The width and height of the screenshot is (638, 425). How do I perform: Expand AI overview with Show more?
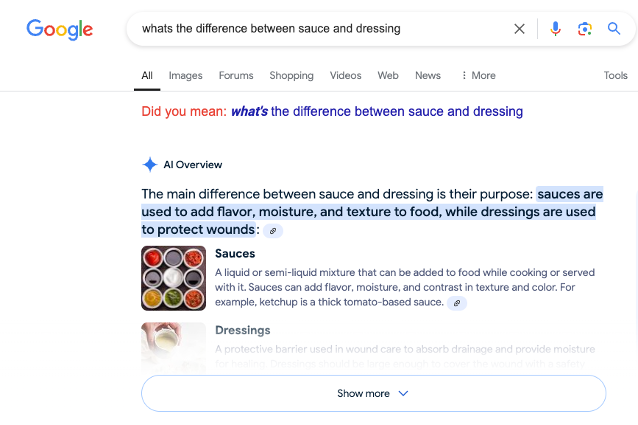pos(373,393)
